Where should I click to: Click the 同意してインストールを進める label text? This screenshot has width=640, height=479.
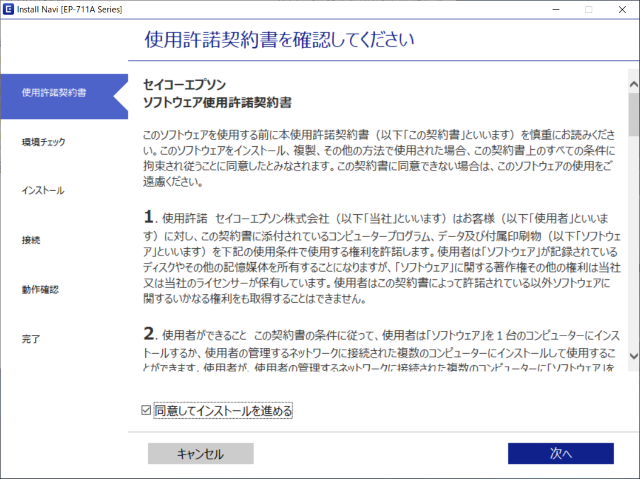tap(223, 410)
